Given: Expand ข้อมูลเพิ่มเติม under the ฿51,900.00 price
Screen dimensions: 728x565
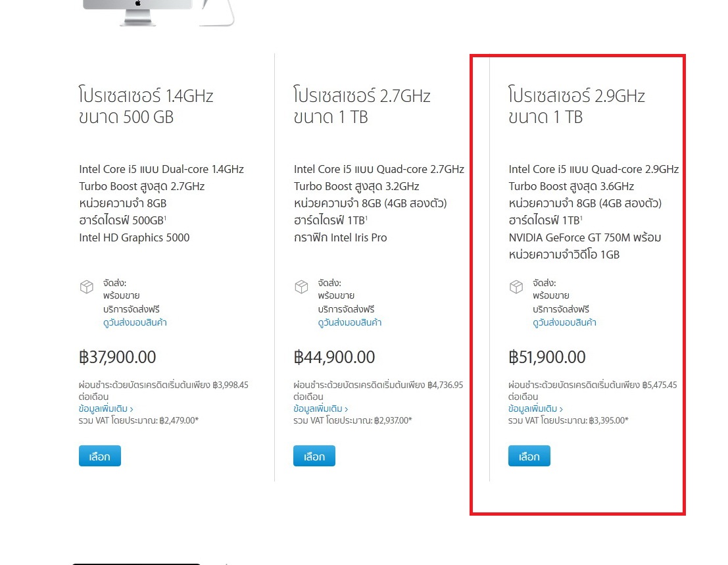Looking at the screenshot, I should coord(535,408).
